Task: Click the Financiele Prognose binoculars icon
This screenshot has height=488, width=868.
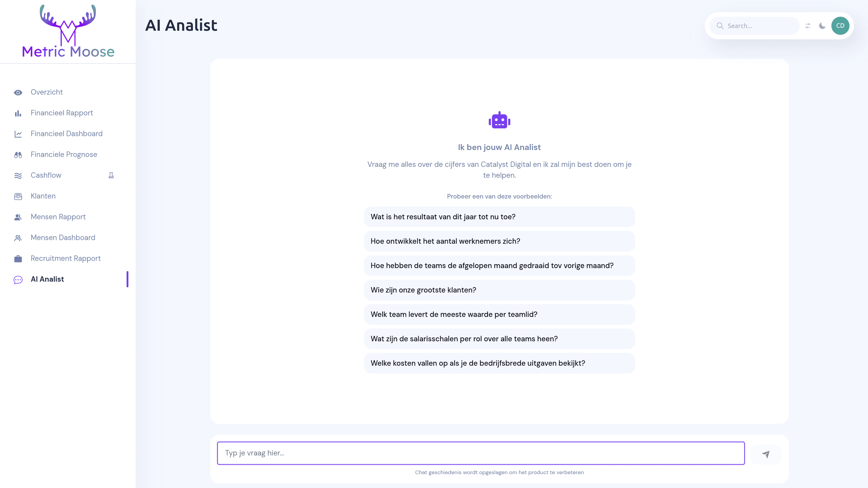Action: tap(18, 155)
